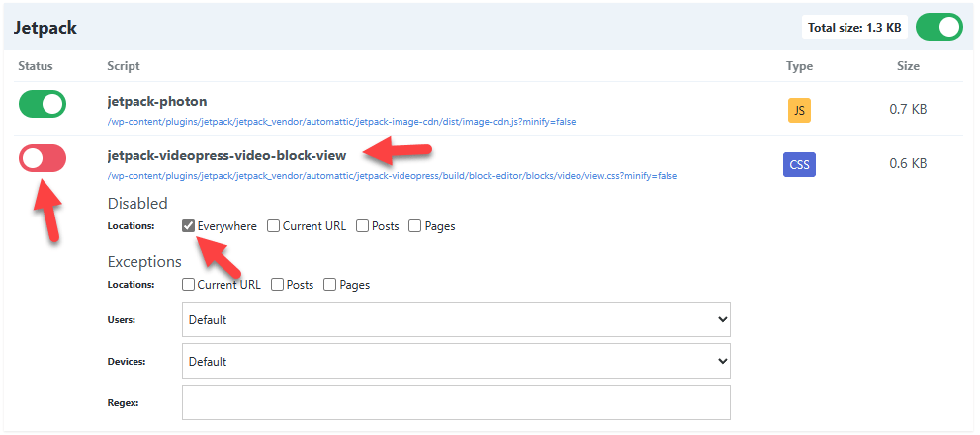Open the image-cdn.js script path link
The width and height of the screenshot is (980, 435).
[x=341, y=122]
